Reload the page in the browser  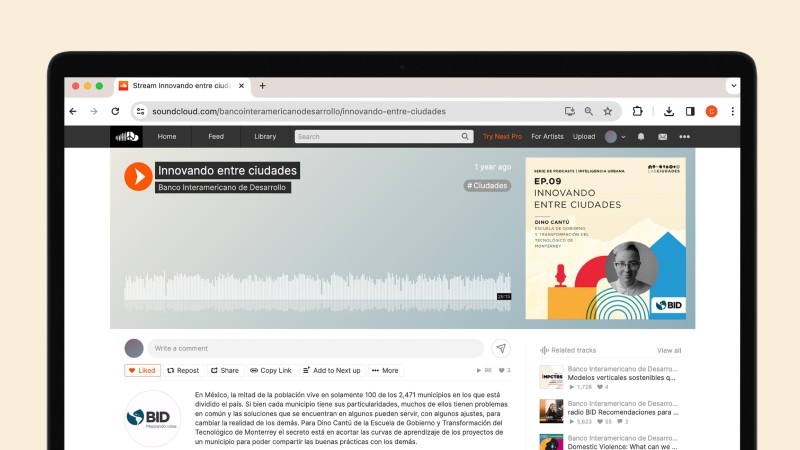tap(116, 111)
